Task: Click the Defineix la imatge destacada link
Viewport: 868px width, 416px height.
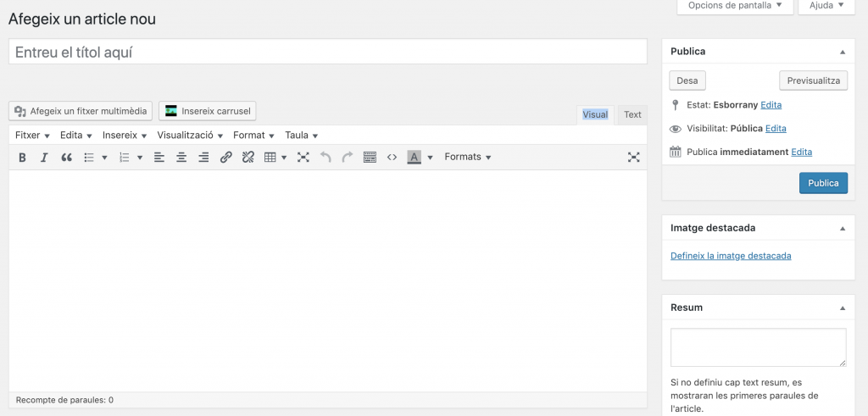Action: tap(731, 256)
